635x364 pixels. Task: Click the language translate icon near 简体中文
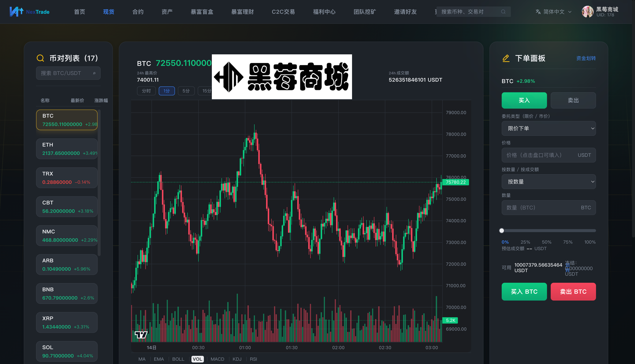[x=538, y=12]
